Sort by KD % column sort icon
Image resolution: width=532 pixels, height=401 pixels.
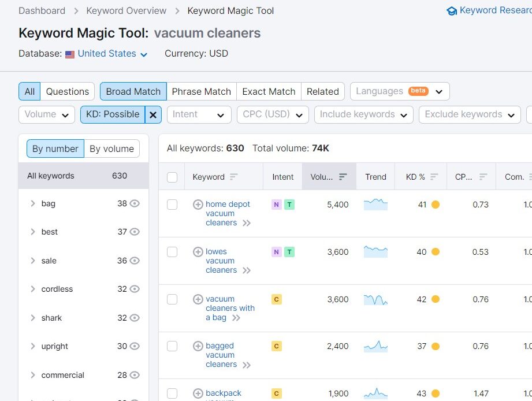point(434,177)
